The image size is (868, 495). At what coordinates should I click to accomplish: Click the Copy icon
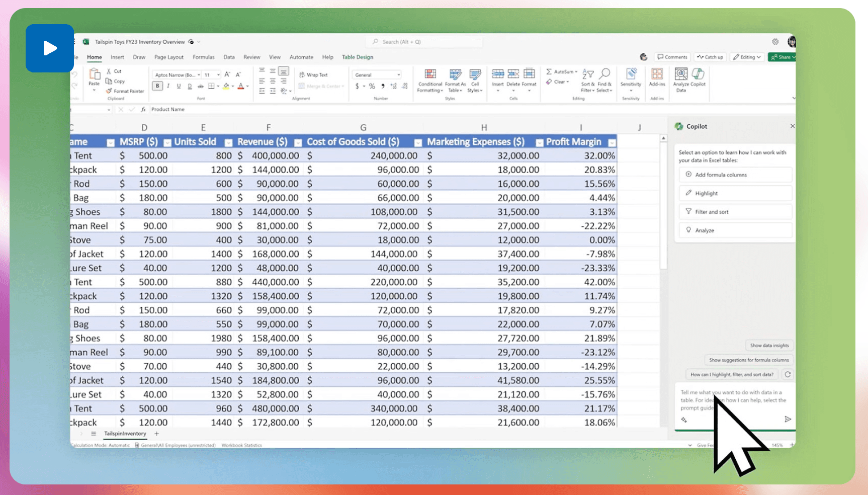[109, 81]
